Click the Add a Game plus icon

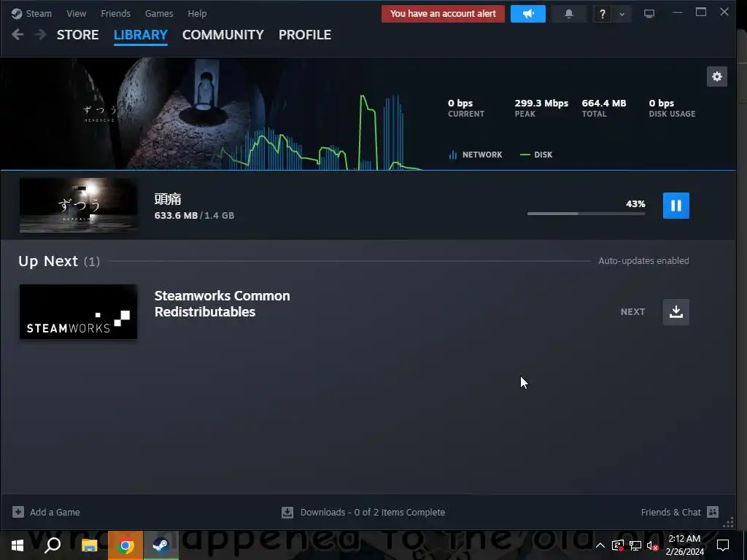click(18, 512)
